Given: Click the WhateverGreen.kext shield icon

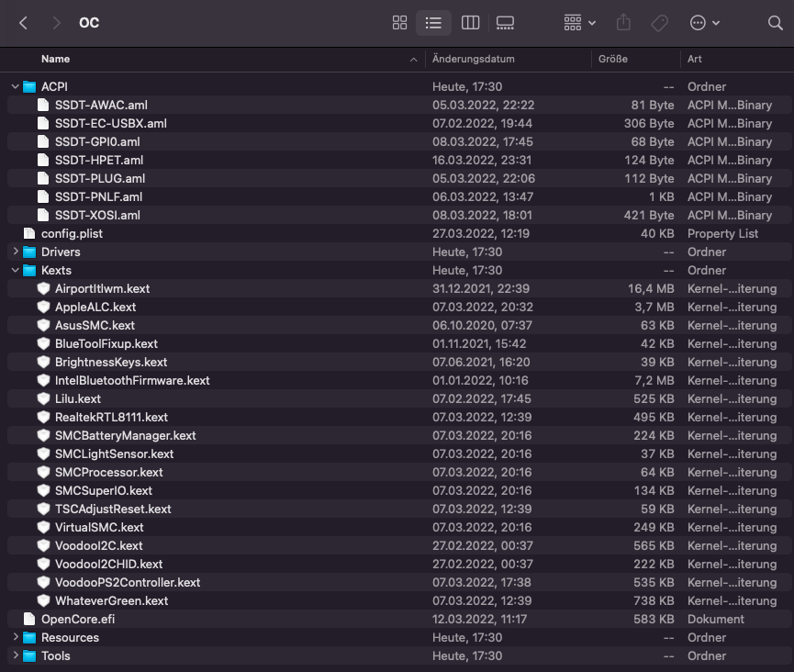Looking at the screenshot, I should pyautogui.click(x=43, y=600).
